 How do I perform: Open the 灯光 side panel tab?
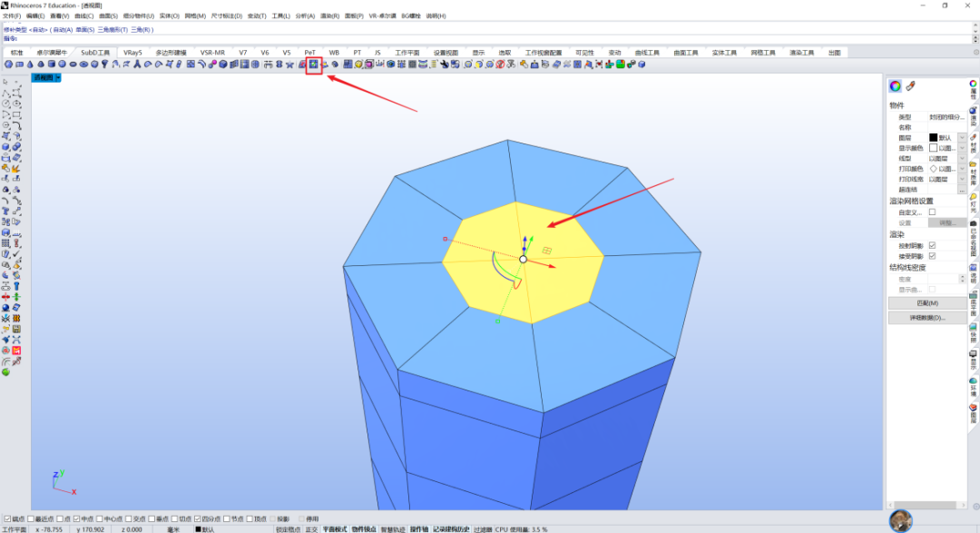(x=973, y=202)
